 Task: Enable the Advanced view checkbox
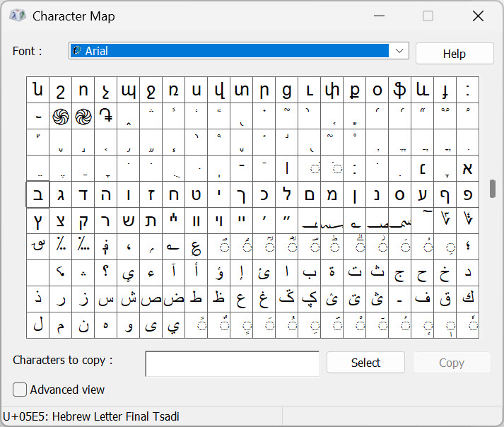pyautogui.click(x=20, y=390)
